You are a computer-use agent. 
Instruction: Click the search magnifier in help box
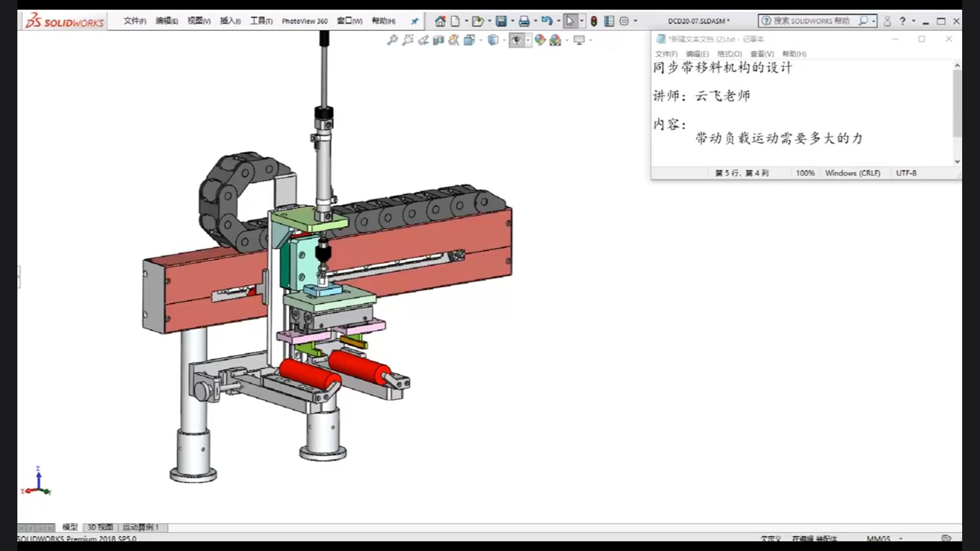click(x=863, y=21)
